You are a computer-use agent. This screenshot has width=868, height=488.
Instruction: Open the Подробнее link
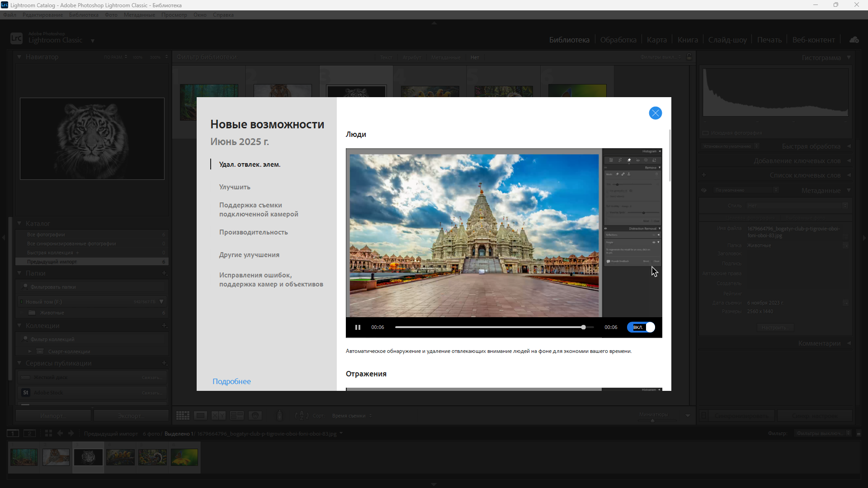[231, 381]
